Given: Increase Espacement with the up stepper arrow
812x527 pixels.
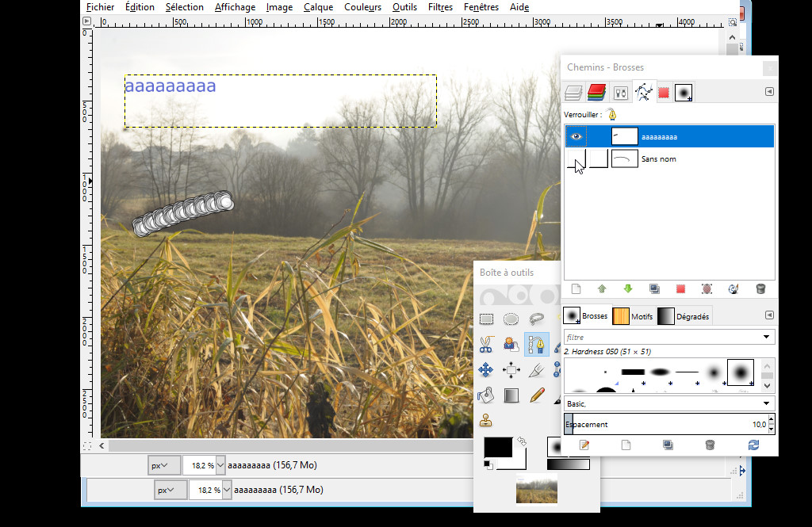Looking at the screenshot, I should tap(772, 420).
